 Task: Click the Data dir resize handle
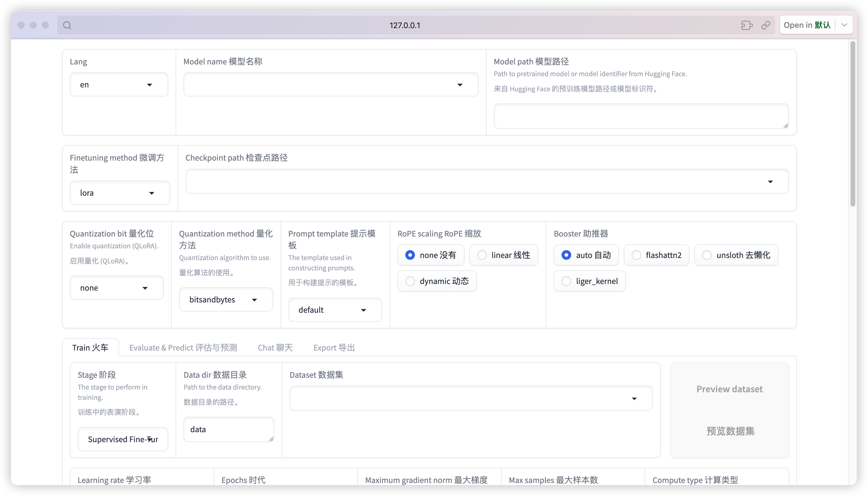coord(271,439)
